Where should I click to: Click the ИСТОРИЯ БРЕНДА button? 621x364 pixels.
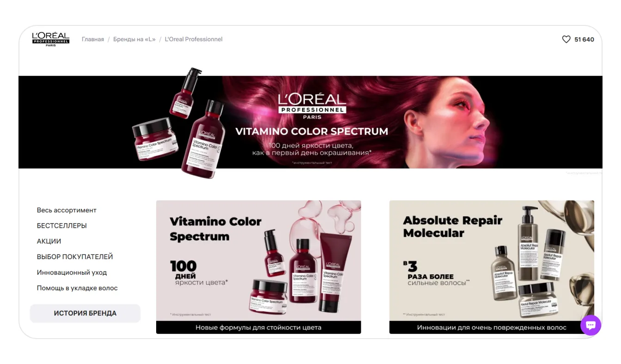pyautogui.click(x=85, y=313)
